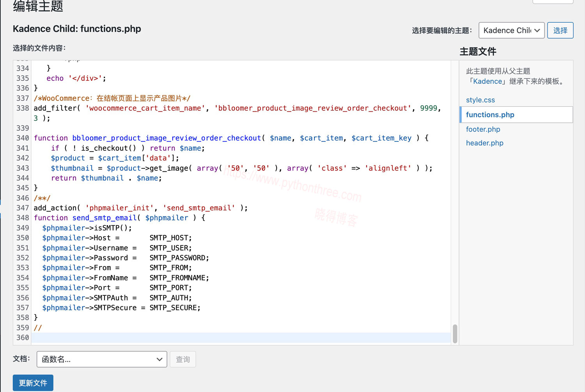Viewport: 585px width, 392px height.
Task: Click SMTP_HOST constant
Action: (x=168, y=238)
